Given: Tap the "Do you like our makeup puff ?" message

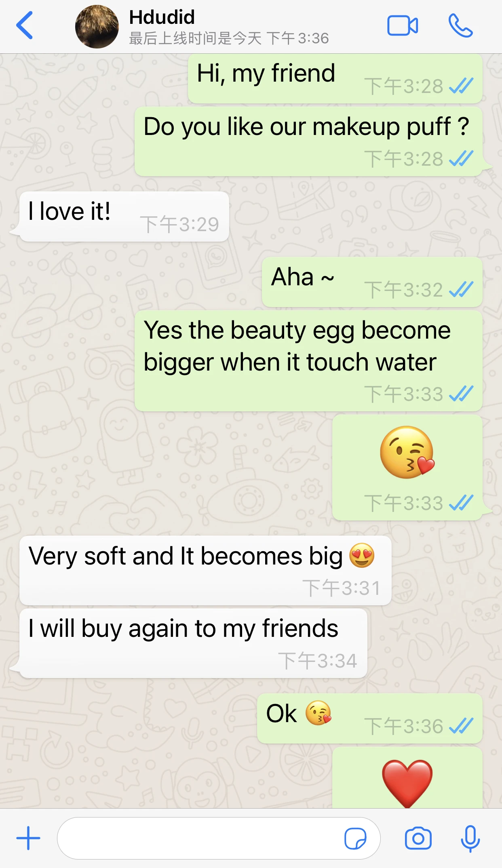Looking at the screenshot, I should pos(308,141).
